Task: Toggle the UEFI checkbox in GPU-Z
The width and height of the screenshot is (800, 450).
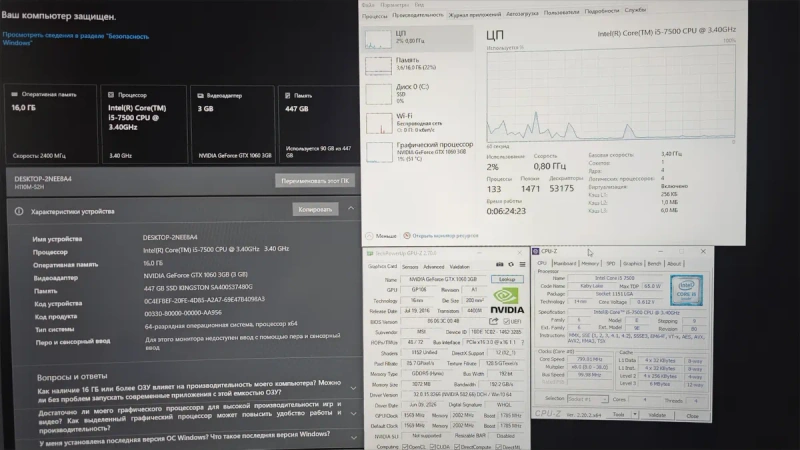Action: tap(506, 321)
